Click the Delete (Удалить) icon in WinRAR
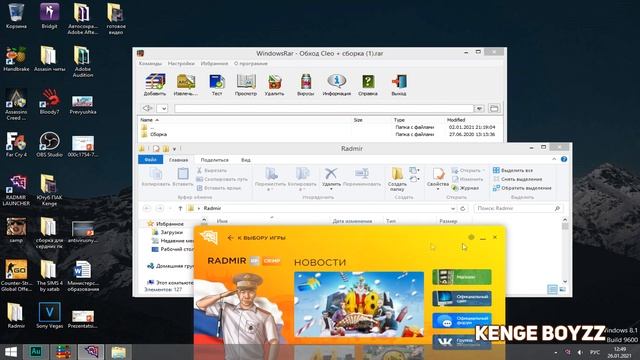Viewport: 640px width, 360px height. point(274,85)
